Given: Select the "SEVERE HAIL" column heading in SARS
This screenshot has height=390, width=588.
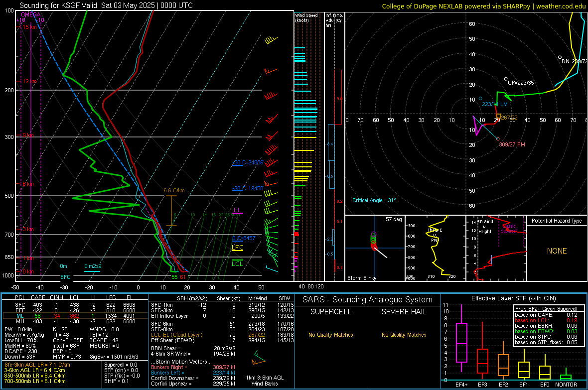Looking at the screenshot, I should point(404,312).
